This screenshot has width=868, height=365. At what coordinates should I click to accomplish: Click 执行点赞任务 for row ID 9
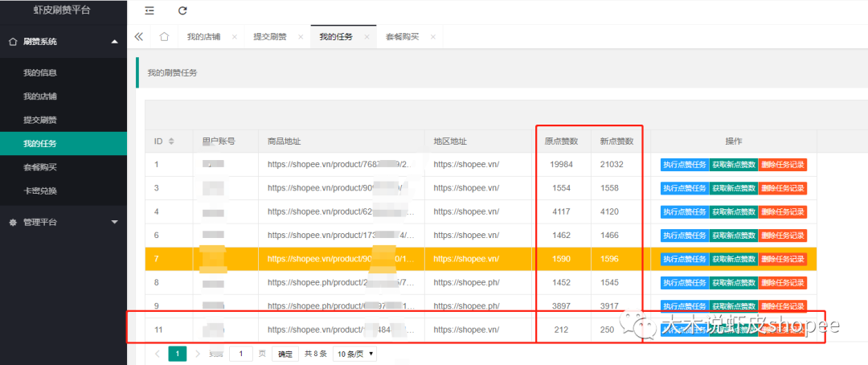pos(684,306)
